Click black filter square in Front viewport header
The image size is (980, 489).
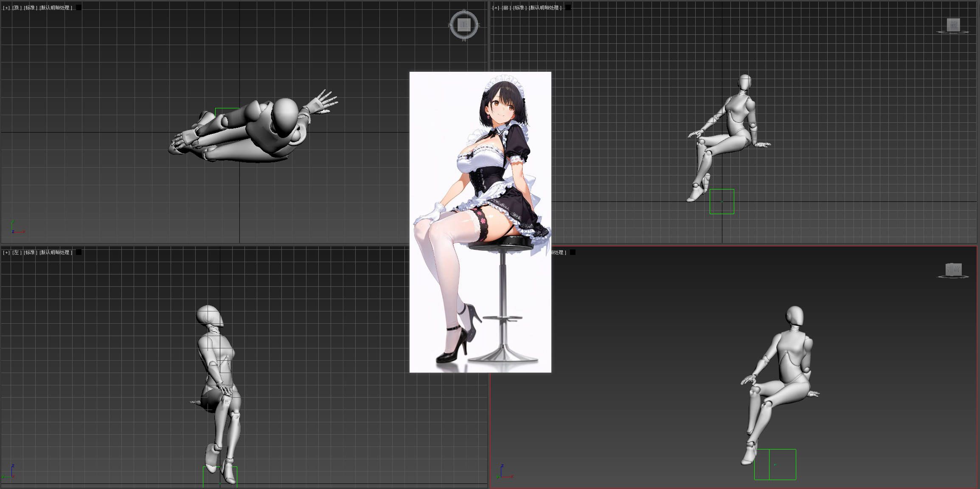pos(568,8)
